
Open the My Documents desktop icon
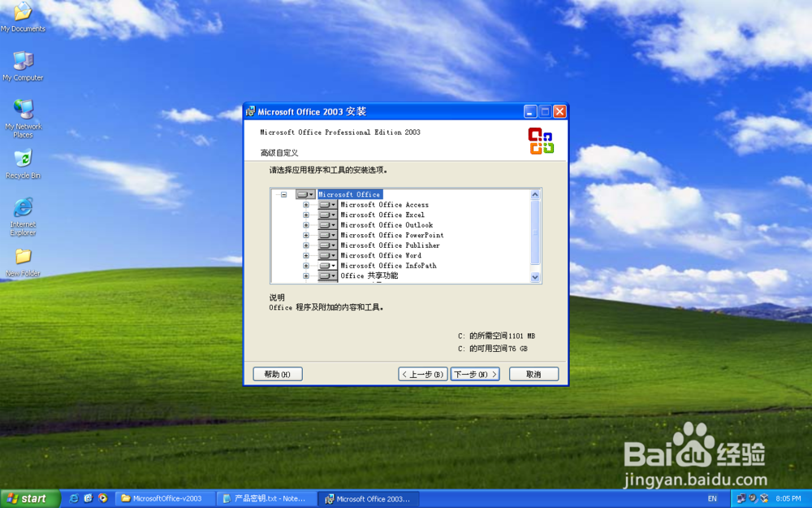click(x=23, y=17)
